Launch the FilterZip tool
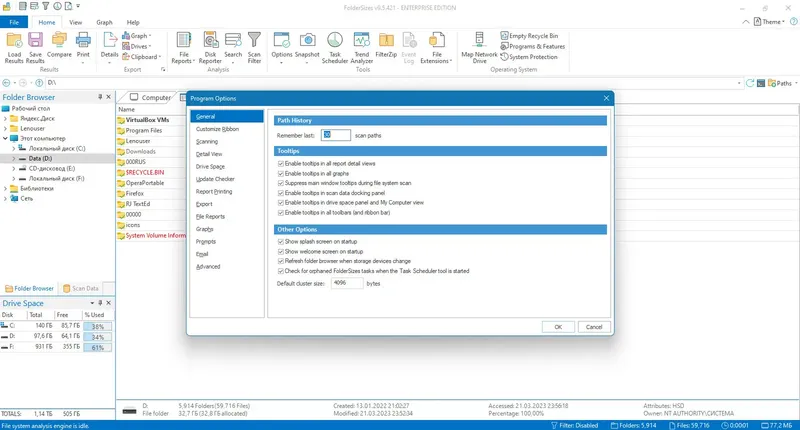This screenshot has width=800, height=430. (386, 45)
